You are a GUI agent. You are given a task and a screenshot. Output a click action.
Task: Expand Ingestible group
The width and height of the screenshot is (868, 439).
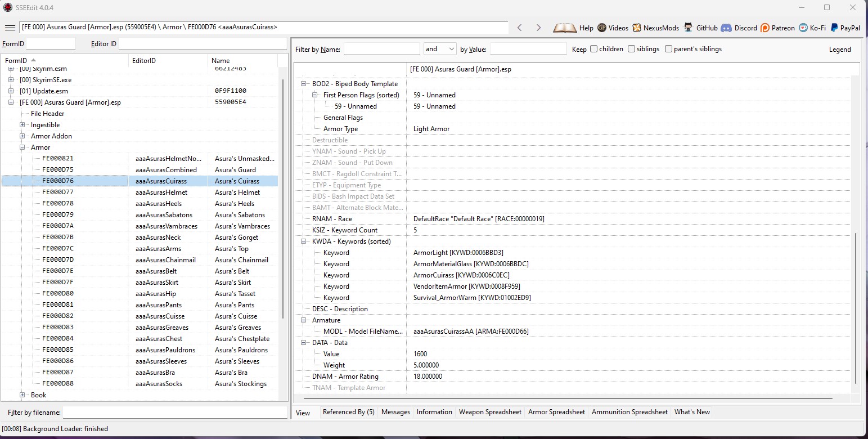coord(23,125)
